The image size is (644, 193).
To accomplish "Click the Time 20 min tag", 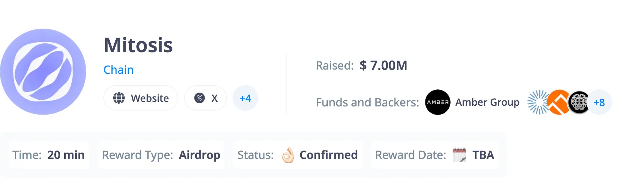I will (49, 155).
